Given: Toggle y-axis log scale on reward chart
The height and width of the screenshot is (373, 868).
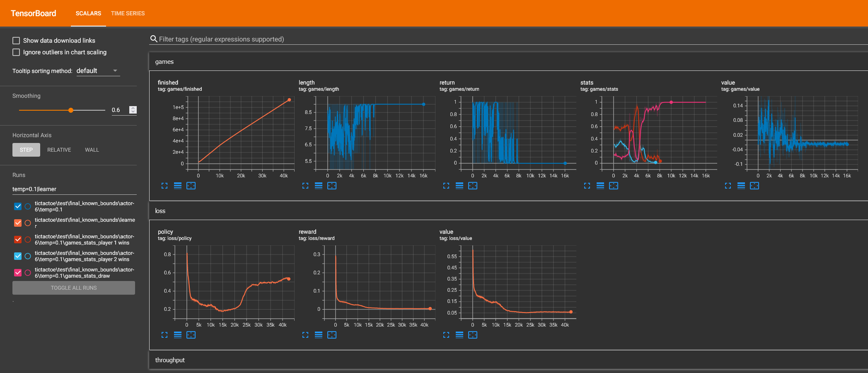Looking at the screenshot, I should (x=319, y=335).
